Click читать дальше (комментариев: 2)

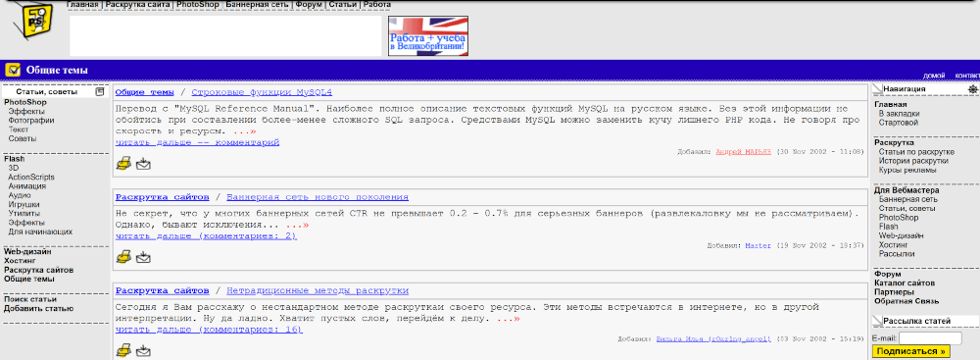pyautogui.click(x=206, y=235)
